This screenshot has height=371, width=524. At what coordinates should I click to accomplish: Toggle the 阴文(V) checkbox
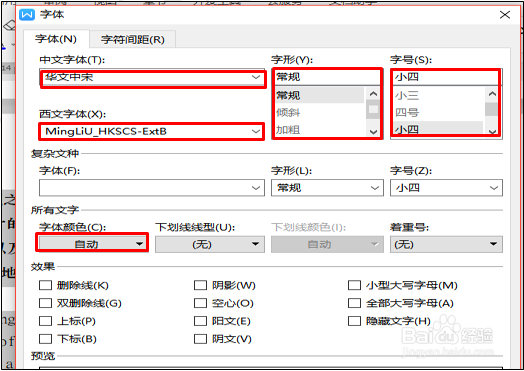[201, 339]
